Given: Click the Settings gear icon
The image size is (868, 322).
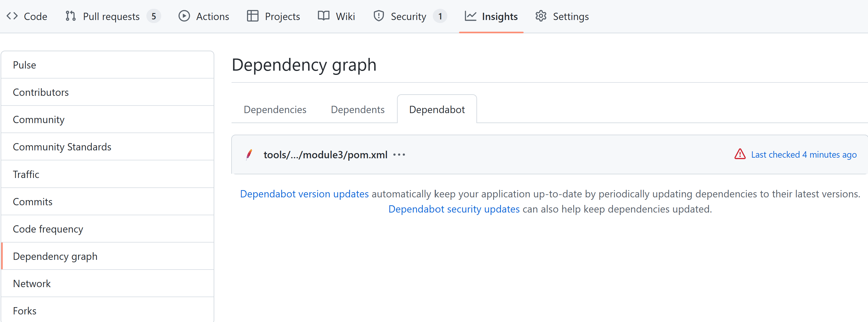Looking at the screenshot, I should coord(541,16).
